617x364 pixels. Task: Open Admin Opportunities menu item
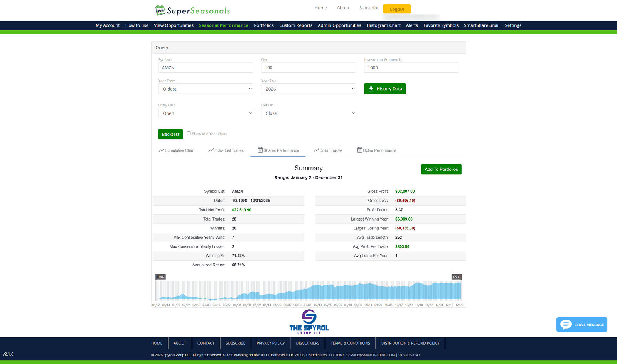pos(339,25)
